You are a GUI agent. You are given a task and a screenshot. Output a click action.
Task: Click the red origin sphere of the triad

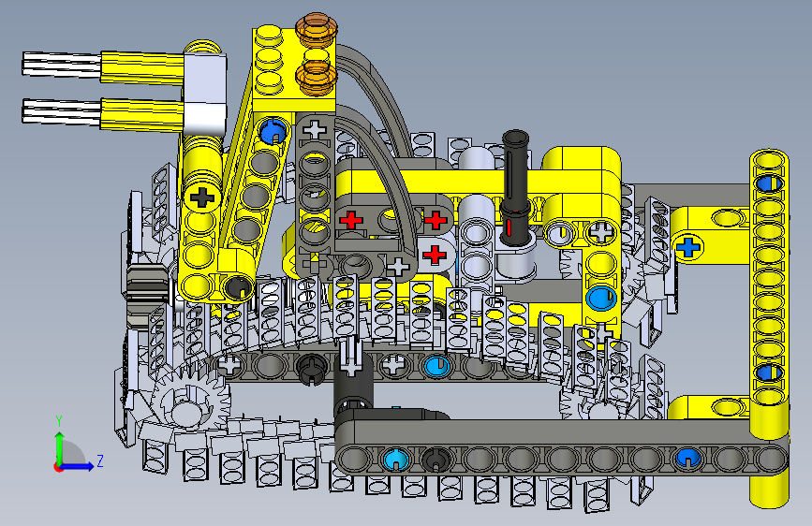coord(57,467)
